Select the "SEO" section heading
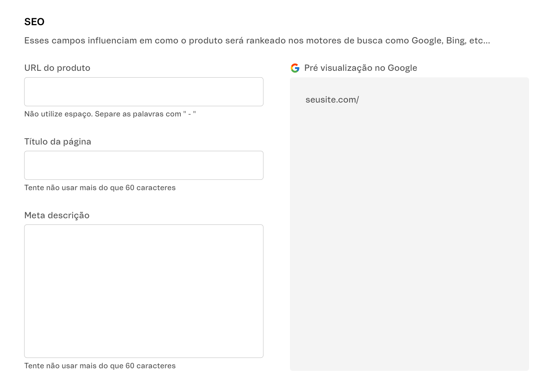Viewport: 555px width, 392px height. tap(34, 22)
